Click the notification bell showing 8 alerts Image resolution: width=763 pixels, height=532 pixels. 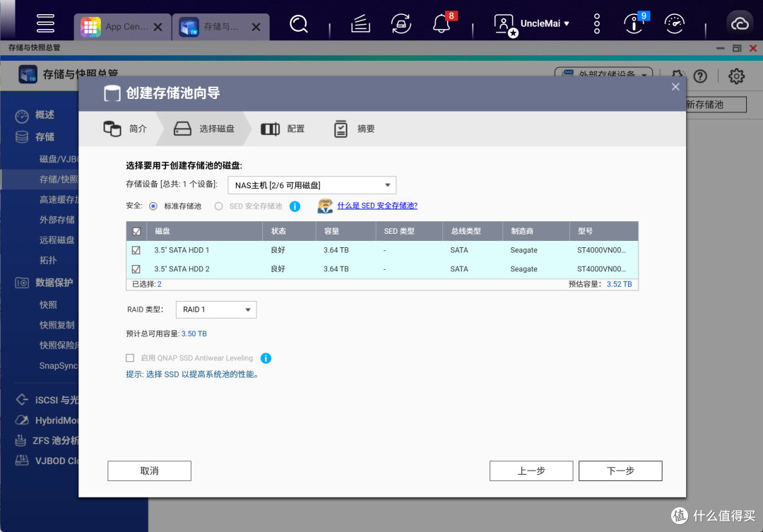pos(441,23)
